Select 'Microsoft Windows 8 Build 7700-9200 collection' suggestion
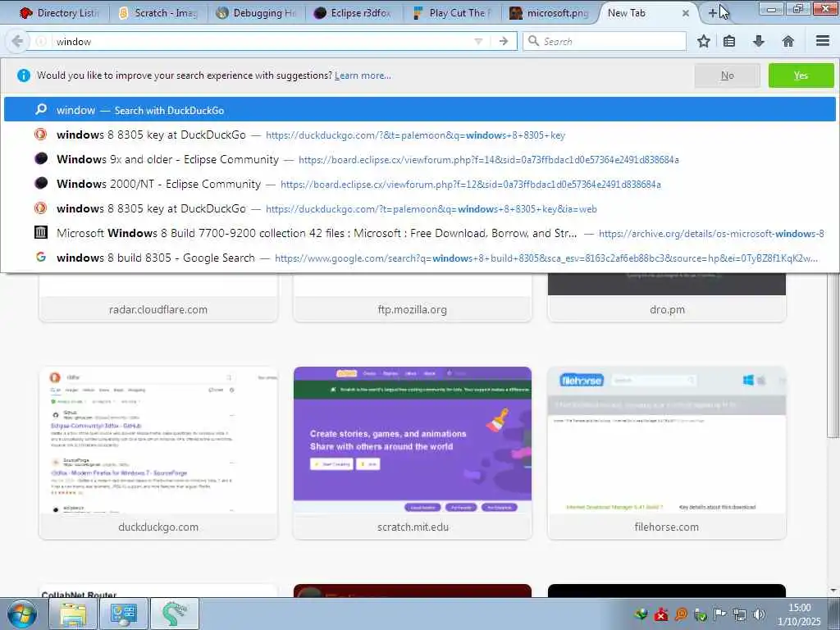 419,233
